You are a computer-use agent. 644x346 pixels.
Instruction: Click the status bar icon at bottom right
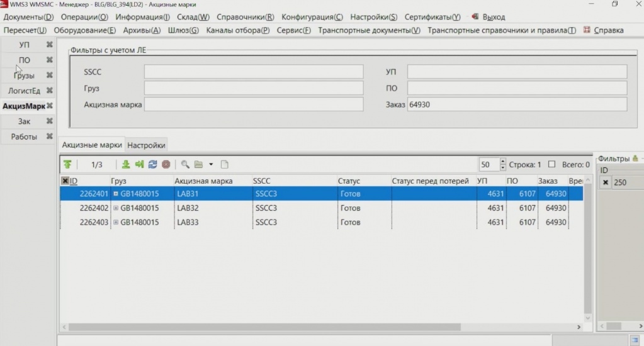coord(635,340)
